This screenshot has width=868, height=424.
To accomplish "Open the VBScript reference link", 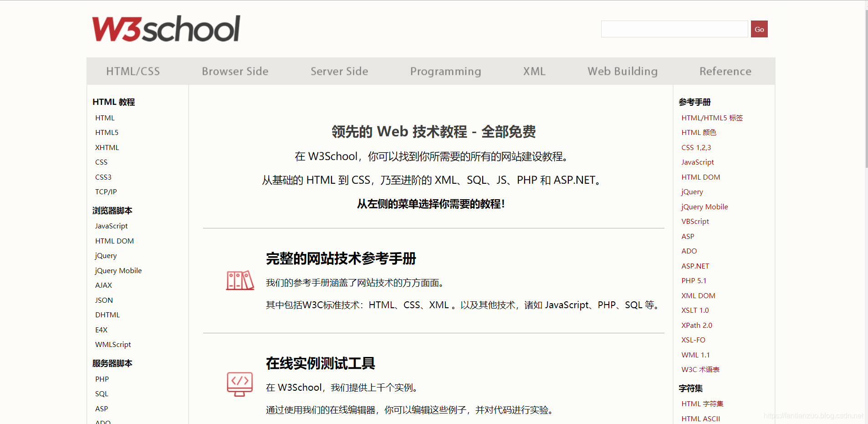I will click(695, 222).
